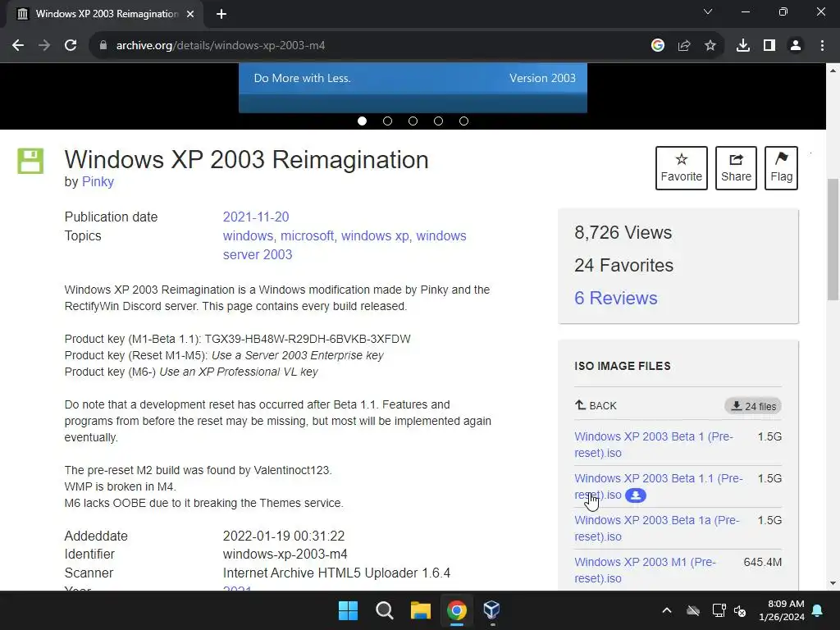The image size is (840, 630).
Task: Click the ISO IMAGE FILES heading
Action: pyautogui.click(x=623, y=366)
